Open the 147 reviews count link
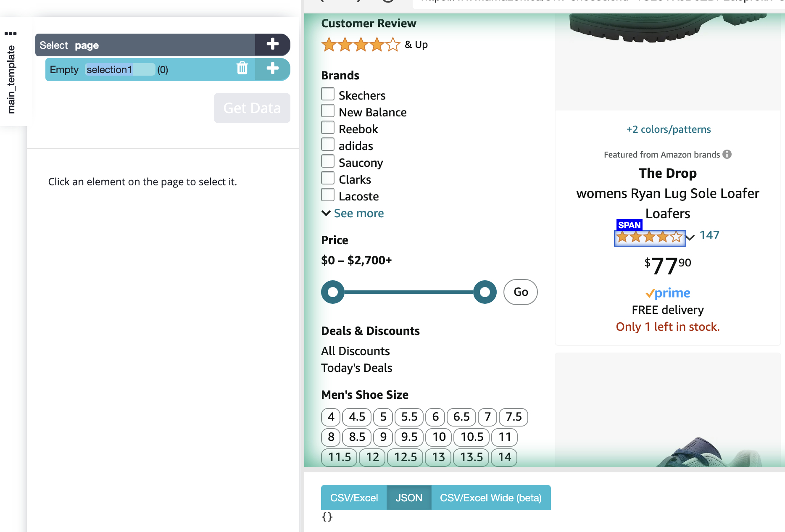Viewport: 785px width, 532px height. [x=709, y=235]
